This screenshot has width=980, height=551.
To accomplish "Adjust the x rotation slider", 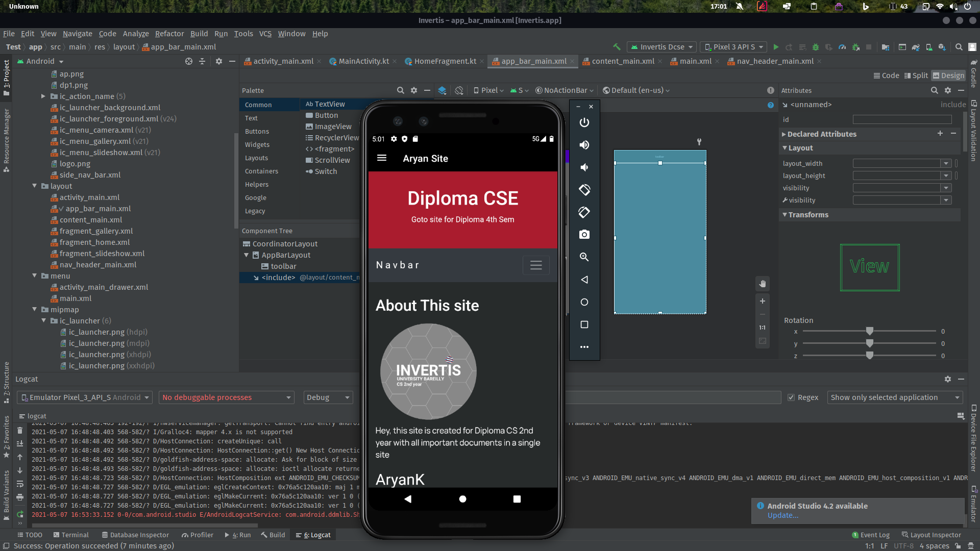I will pyautogui.click(x=869, y=331).
